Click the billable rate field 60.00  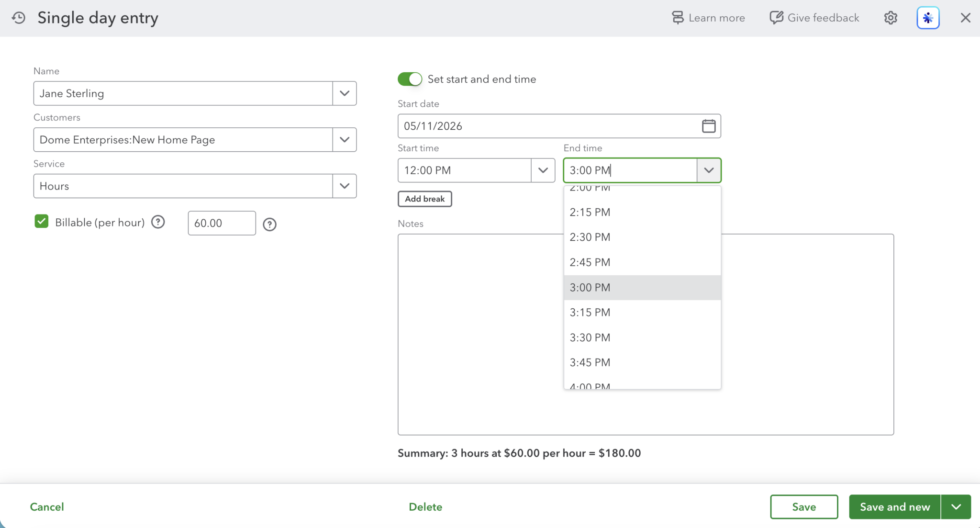tap(222, 223)
